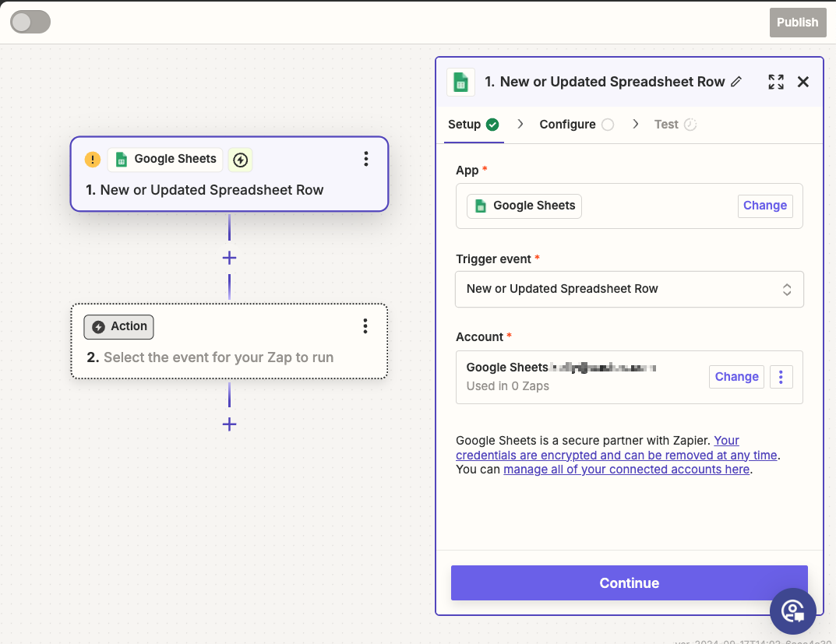This screenshot has height=644, width=836.
Task: Click the instant trigger lightning icon
Action: (241, 160)
